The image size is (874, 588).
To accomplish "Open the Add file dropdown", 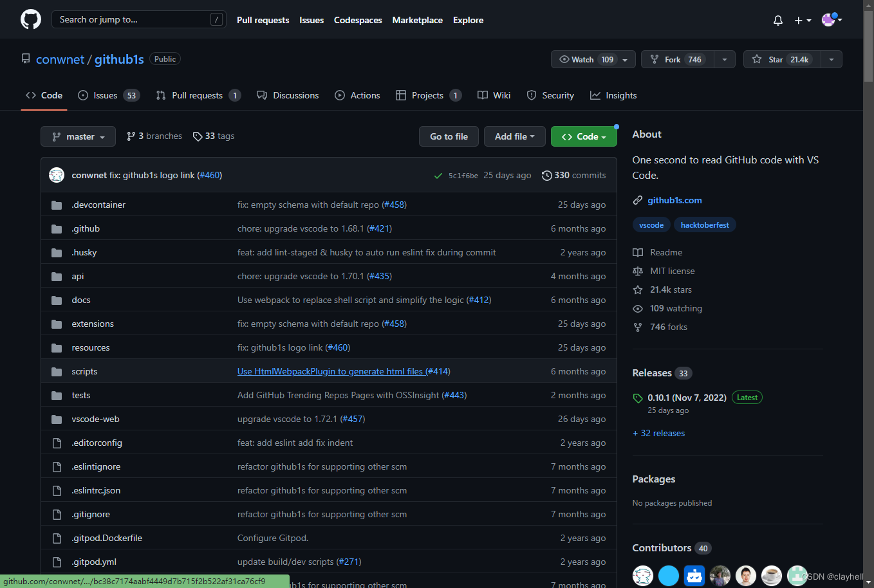I will (x=515, y=136).
